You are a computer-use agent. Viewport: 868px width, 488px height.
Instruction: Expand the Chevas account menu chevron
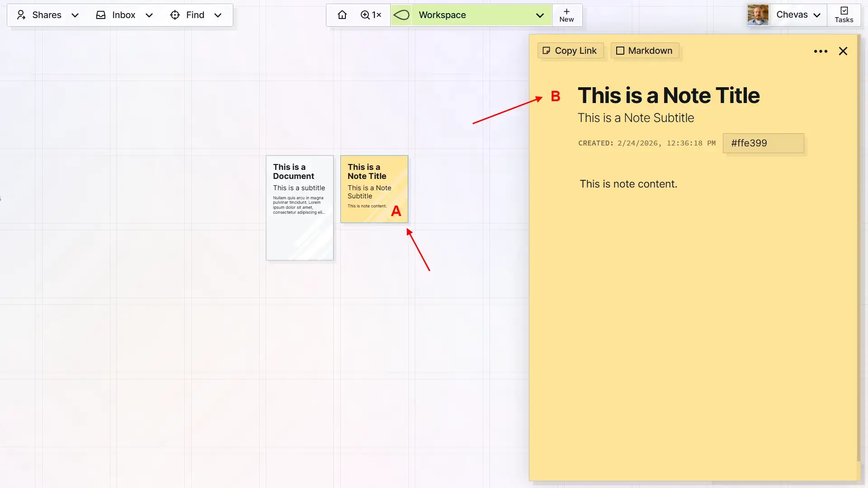[x=817, y=15]
